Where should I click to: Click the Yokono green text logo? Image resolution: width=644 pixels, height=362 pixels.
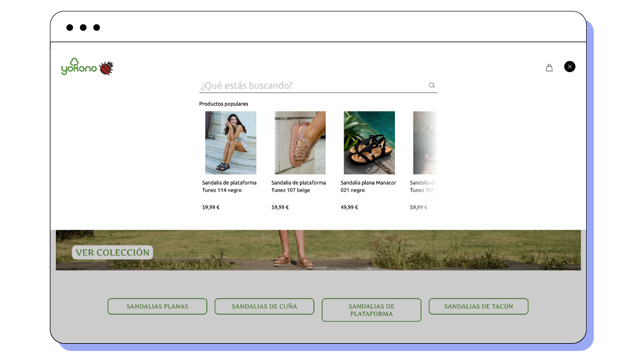[79, 67]
